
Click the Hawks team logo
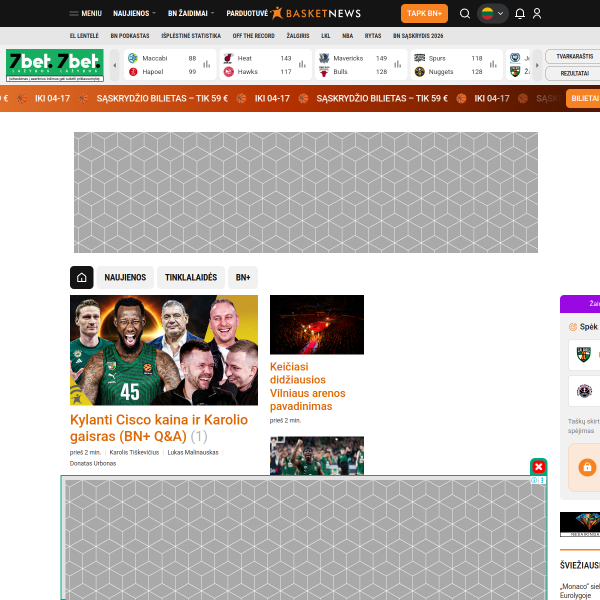click(x=228, y=72)
